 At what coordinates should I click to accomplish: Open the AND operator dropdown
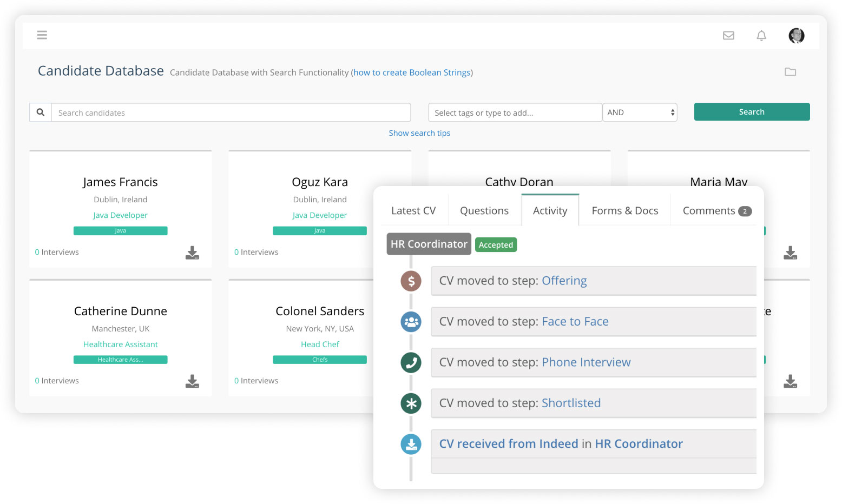pos(640,112)
